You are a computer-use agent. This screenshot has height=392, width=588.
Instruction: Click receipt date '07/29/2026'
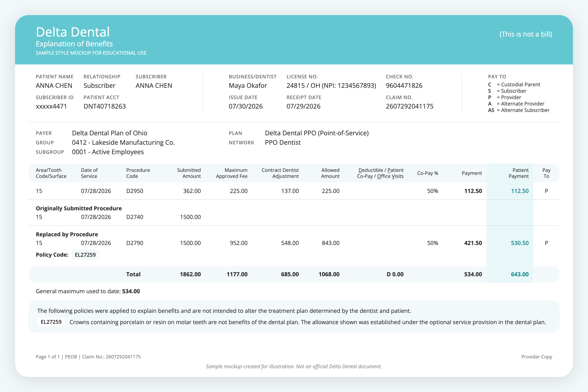303,106
